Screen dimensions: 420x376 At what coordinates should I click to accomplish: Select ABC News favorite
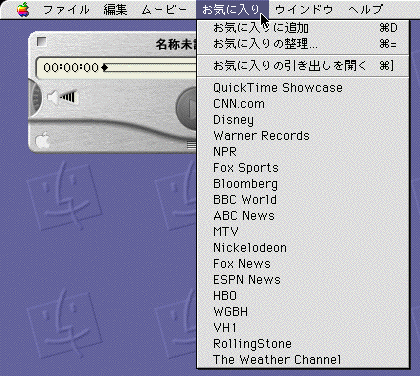point(303,216)
